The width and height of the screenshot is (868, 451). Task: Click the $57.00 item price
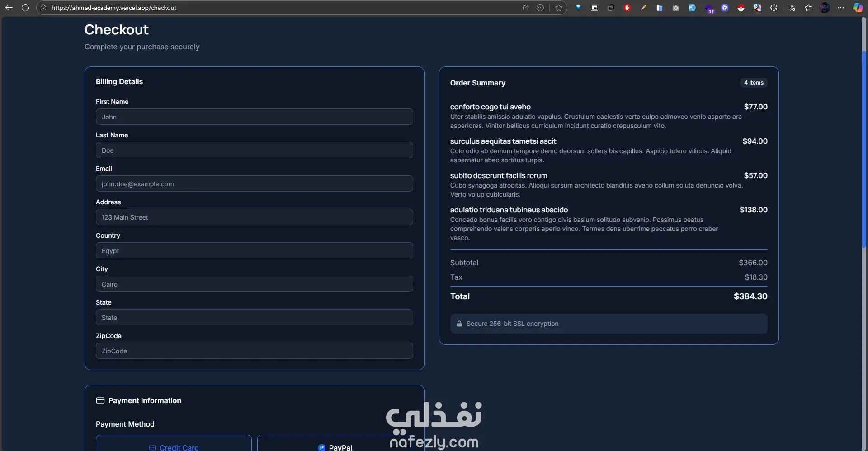(x=756, y=175)
